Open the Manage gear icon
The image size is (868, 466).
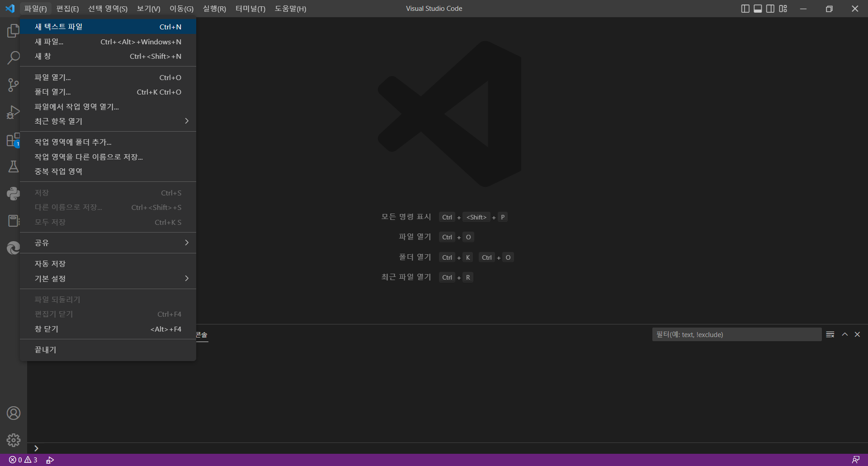pyautogui.click(x=13, y=440)
